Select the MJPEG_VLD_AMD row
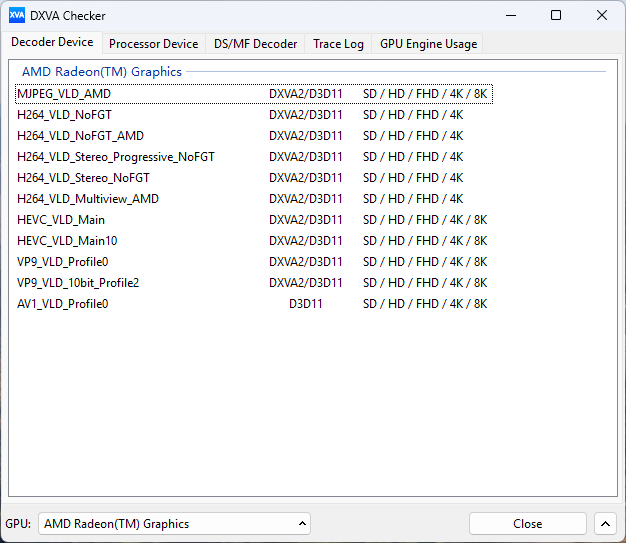The image size is (626, 543). tap(254, 94)
